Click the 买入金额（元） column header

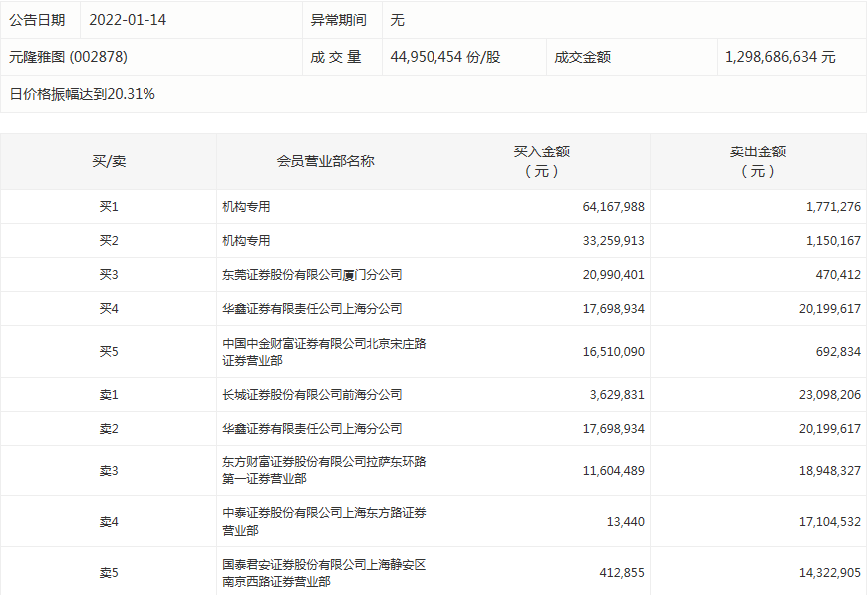[x=542, y=161]
